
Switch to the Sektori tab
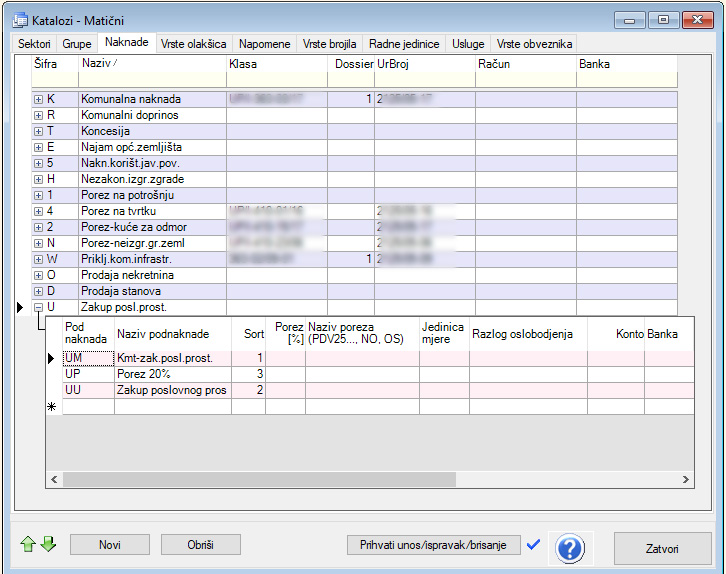34,44
